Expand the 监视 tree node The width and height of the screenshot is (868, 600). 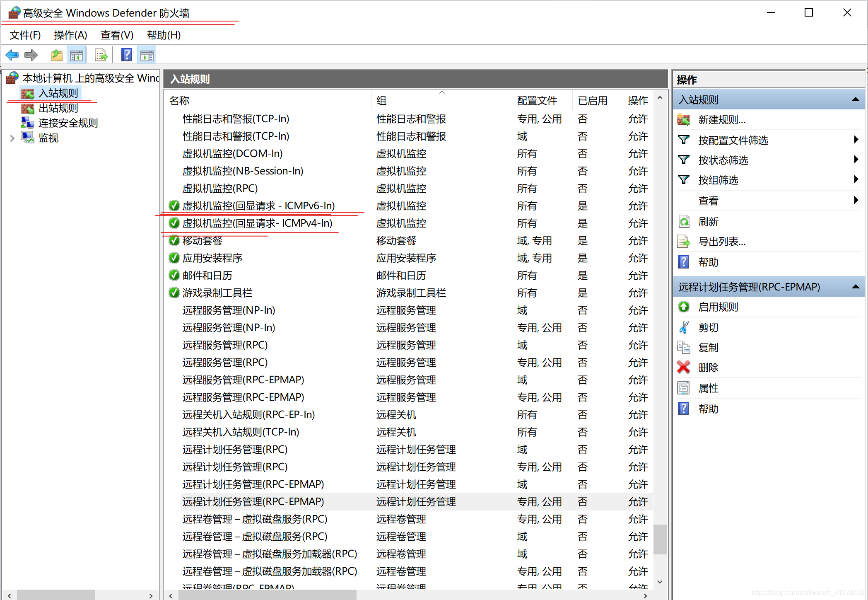click(12, 138)
